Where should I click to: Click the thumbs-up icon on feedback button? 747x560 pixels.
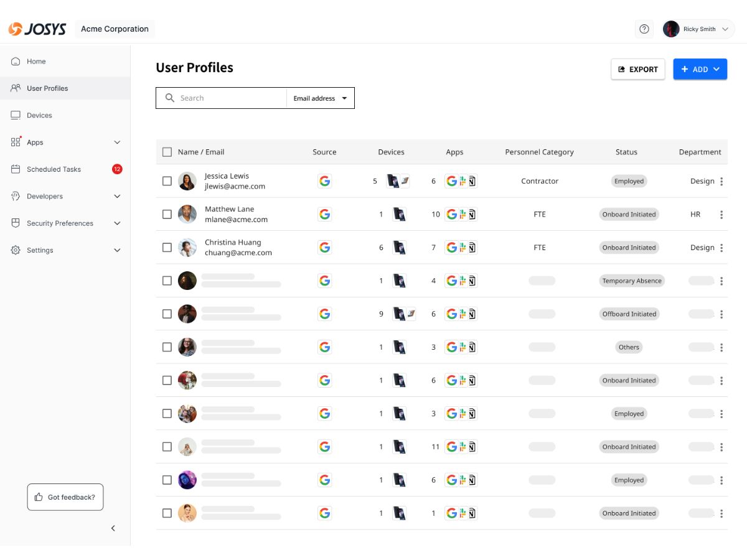pos(39,497)
